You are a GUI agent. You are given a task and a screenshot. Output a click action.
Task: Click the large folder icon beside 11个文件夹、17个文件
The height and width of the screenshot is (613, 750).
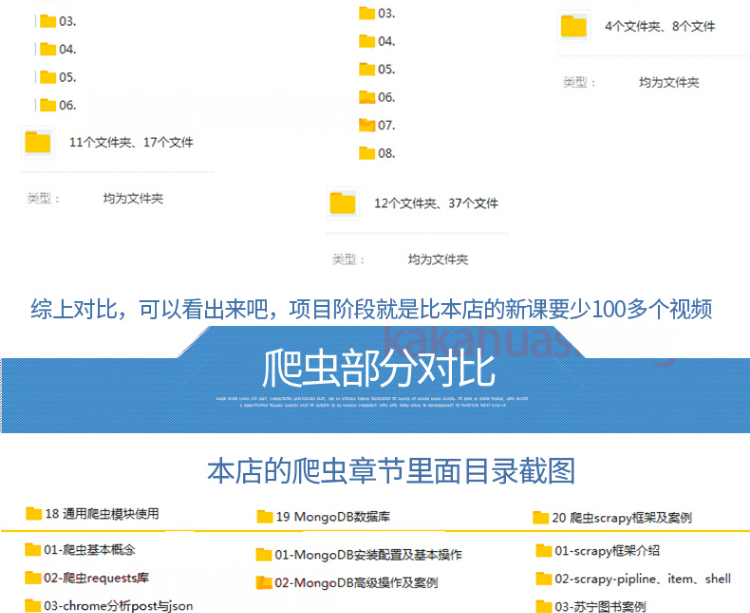coord(38,142)
